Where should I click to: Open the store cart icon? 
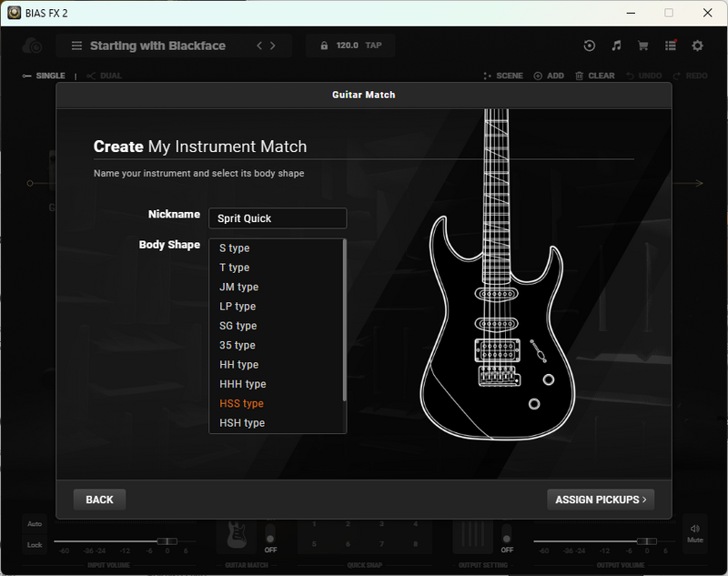tap(643, 45)
